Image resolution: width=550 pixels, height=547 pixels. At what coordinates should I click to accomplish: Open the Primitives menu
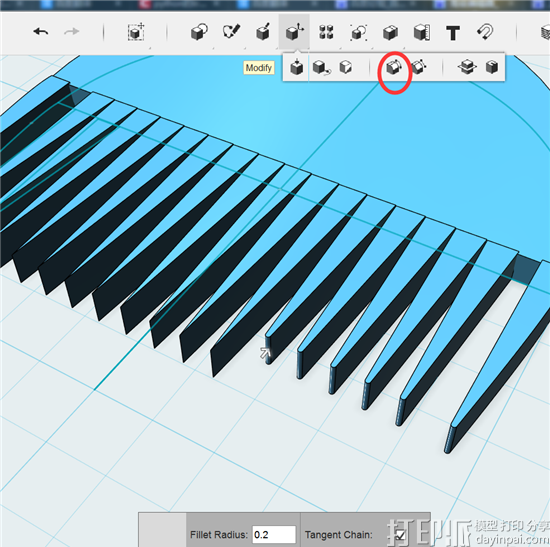click(x=199, y=32)
